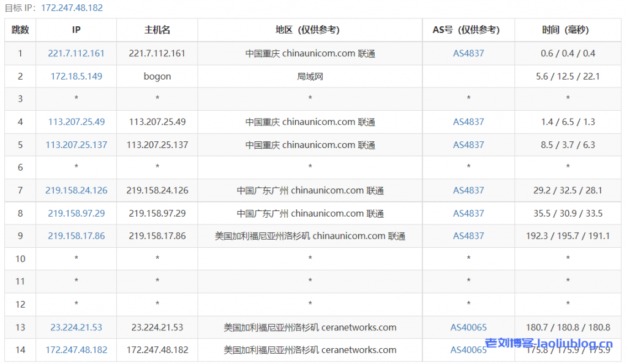
Task: Open the AS4837 link in hop 9 row
Action: click(468, 236)
